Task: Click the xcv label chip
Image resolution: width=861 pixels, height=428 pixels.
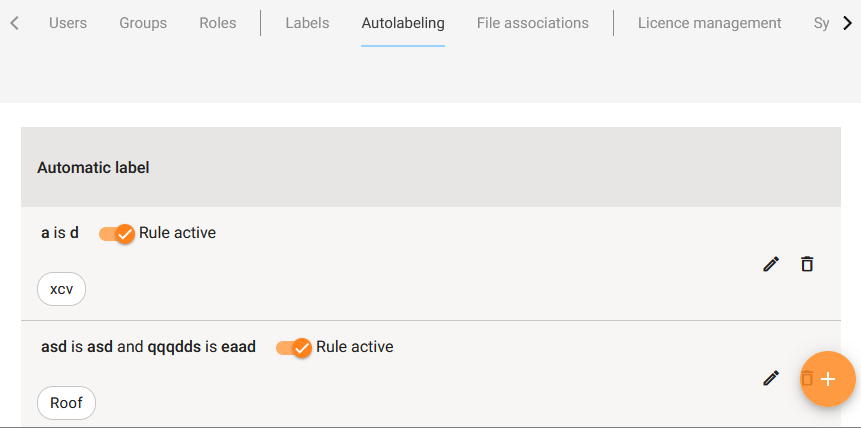Action: (62, 289)
